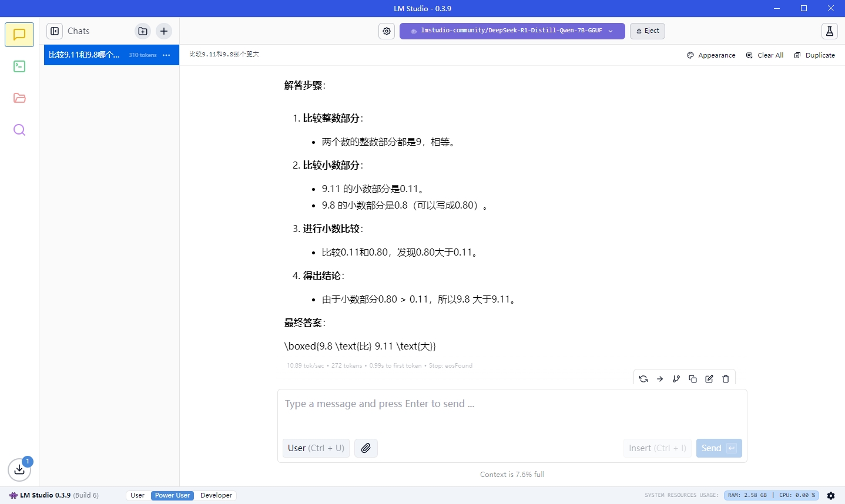Open the Appearance options
Viewport: 845px width, 504px height.
(x=711, y=55)
